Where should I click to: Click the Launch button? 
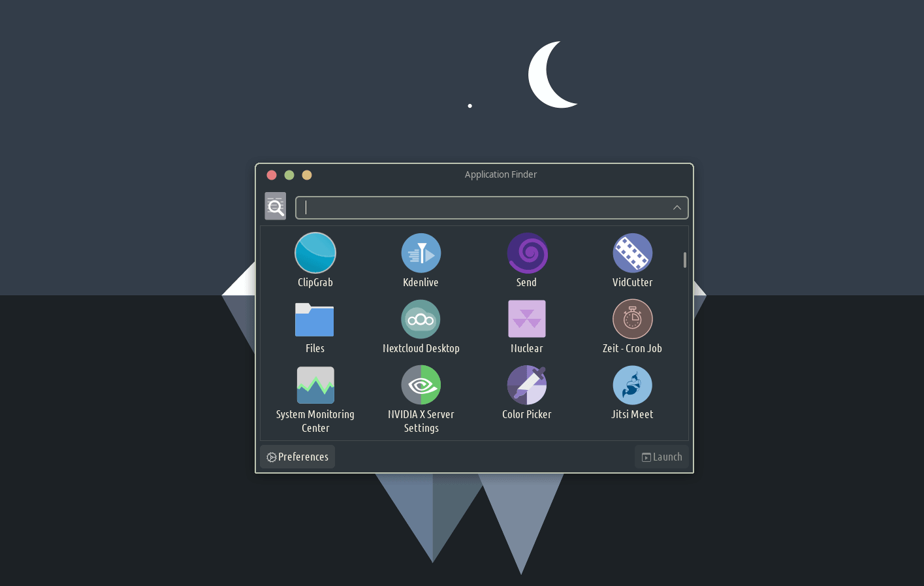pos(661,457)
